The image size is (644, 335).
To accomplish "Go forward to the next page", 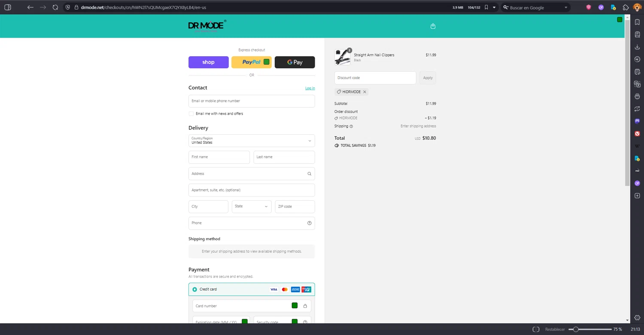I will click(43, 7).
